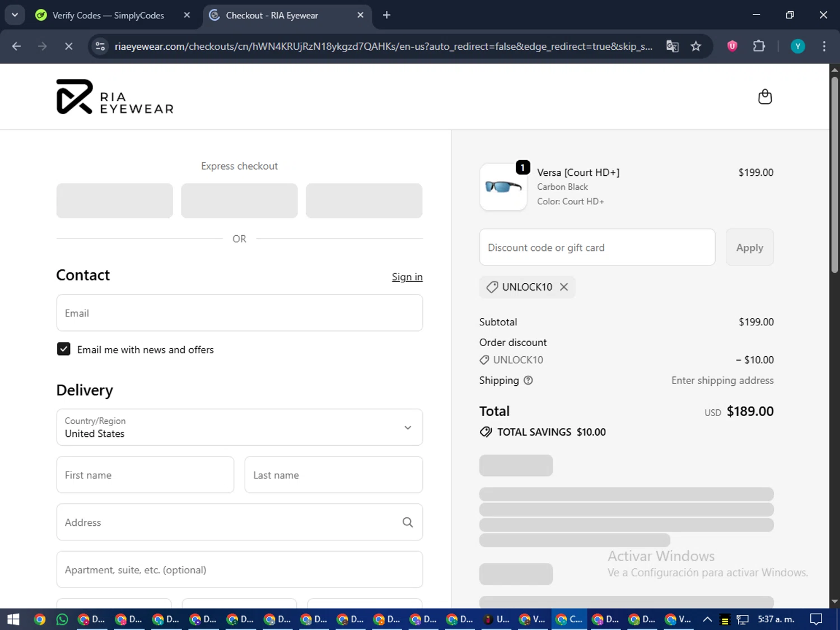Close the Verify Codes — SimplyCodes tab
The image size is (840, 630).
pos(187,15)
